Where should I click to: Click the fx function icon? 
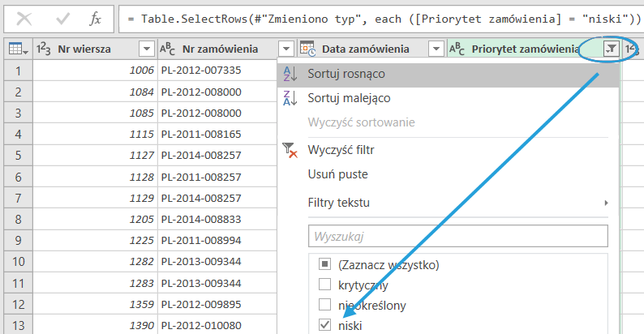click(96, 18)
